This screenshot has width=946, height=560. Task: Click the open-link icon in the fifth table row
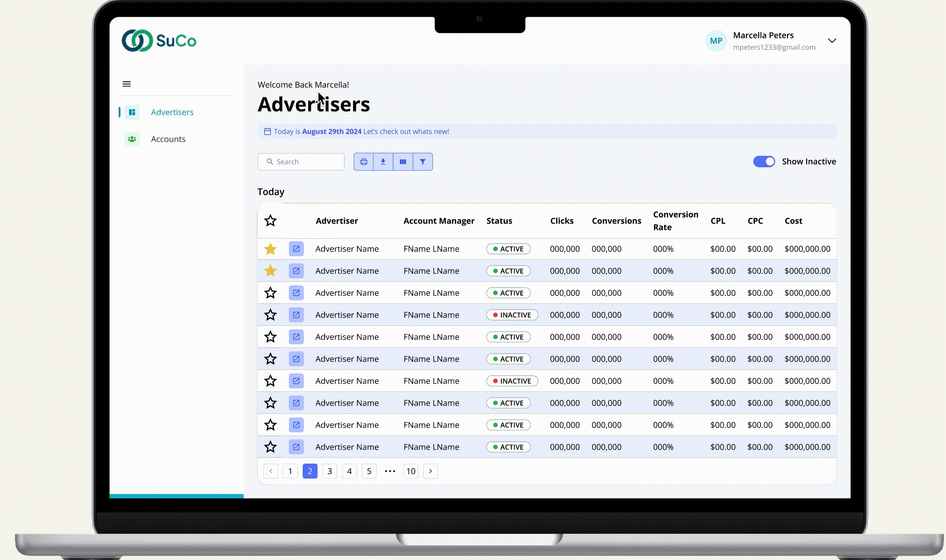point(296,337)
